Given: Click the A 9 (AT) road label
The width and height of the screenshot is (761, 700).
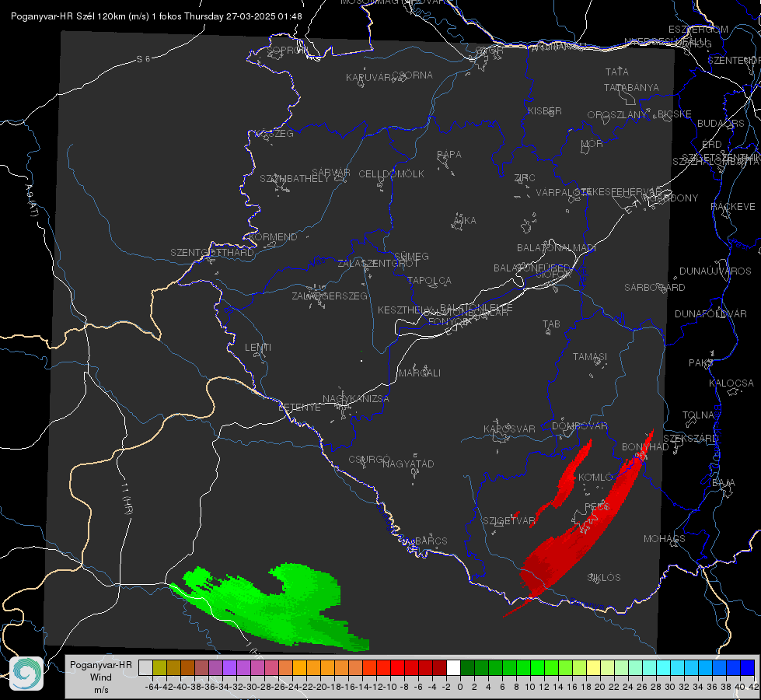Looking at the screenshot, I should [x=31, y=200].
